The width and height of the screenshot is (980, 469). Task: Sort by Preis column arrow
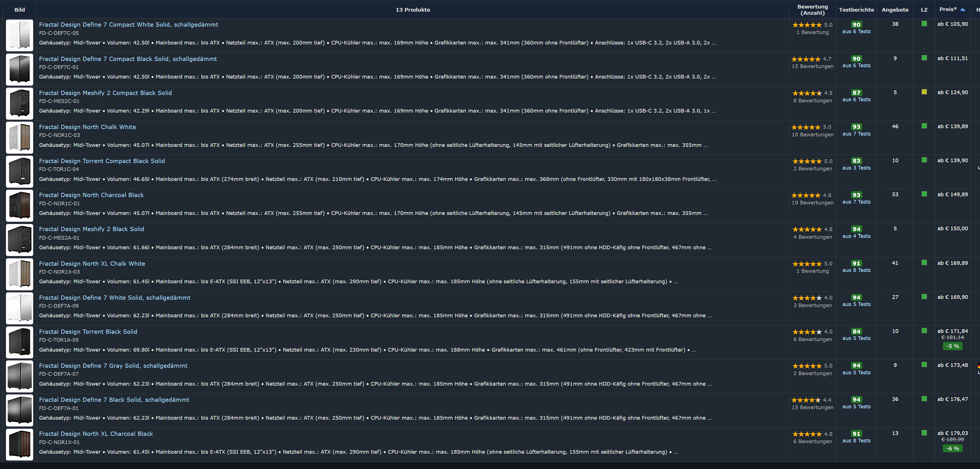(x=962, y=10)
